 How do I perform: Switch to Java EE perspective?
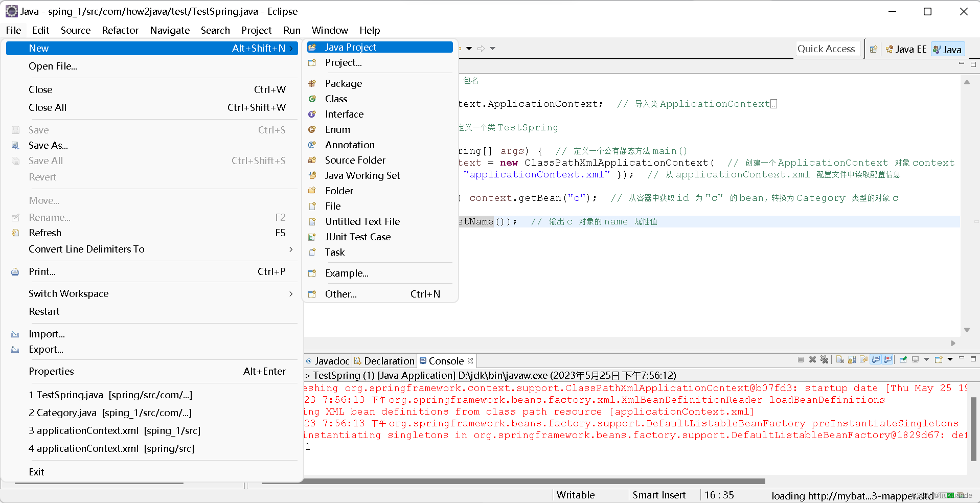click(x=906, y=49)
